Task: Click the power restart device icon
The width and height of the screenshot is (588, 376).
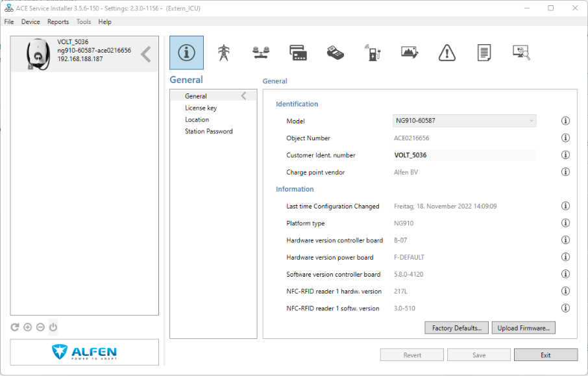Action: [x=53, y=327]
